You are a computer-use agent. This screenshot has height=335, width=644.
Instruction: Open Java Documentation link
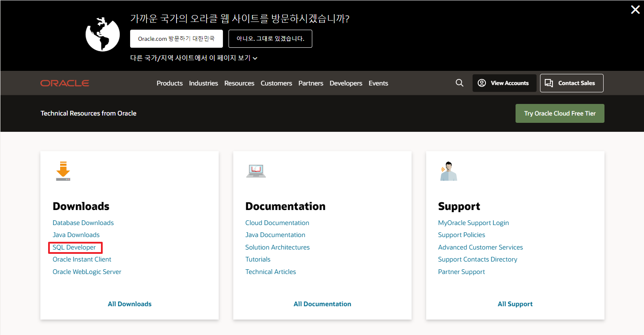coord(275,235)
